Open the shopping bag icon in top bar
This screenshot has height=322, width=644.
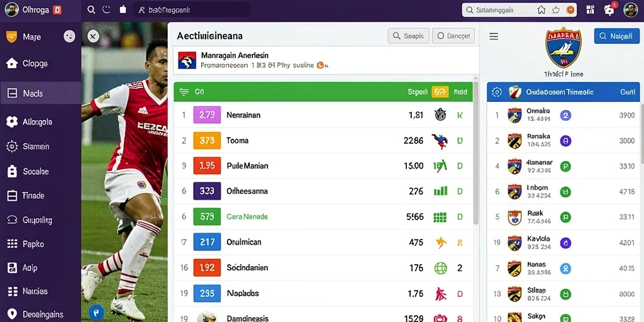point(123,9)
